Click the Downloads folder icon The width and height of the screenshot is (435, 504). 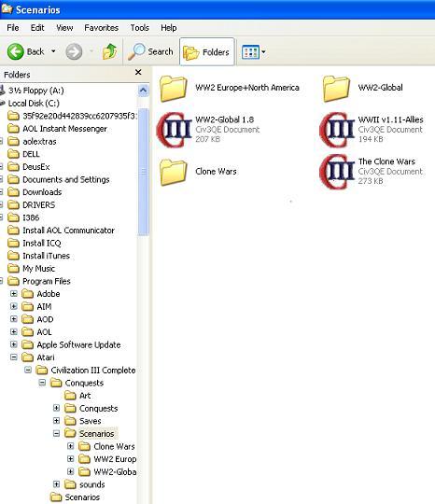13,192
